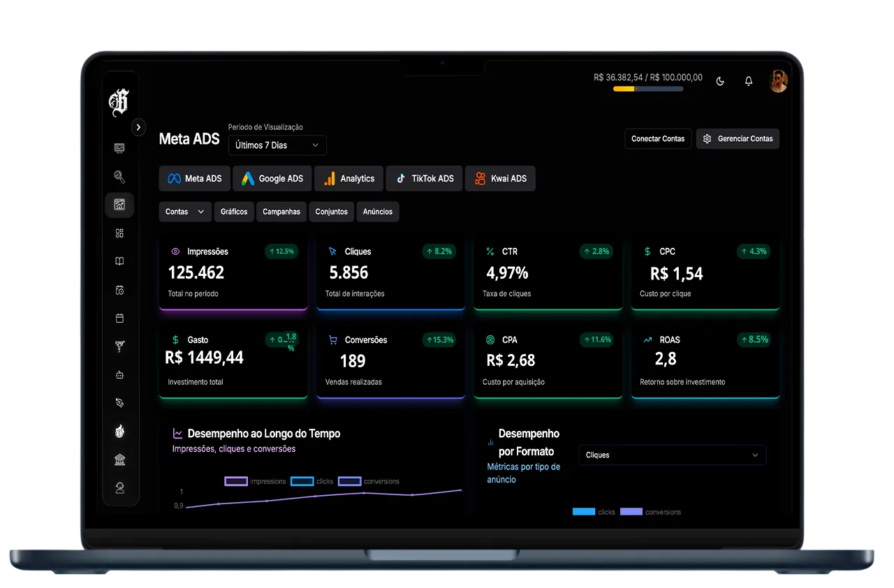Click the messages icon in the sidebar
The width and height of the screenshot is (894, 588).
tap(119, 148)
